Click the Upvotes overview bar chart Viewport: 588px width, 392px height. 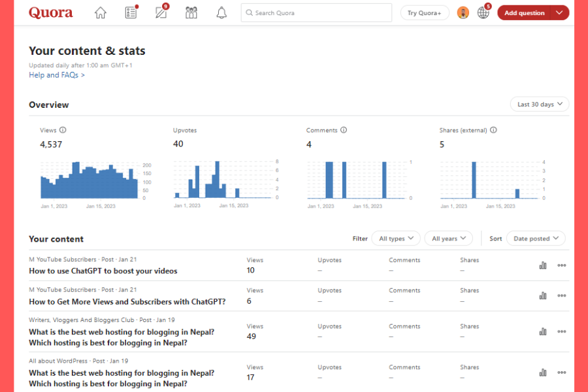(x=222, y=180)
